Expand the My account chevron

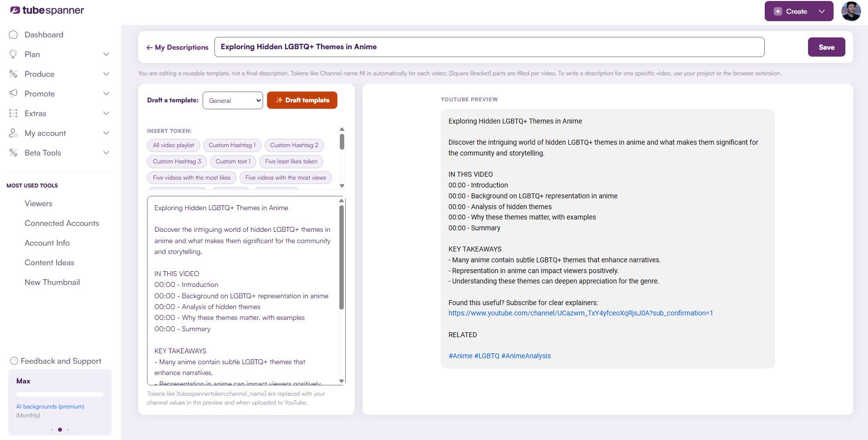tap(106, 133)
